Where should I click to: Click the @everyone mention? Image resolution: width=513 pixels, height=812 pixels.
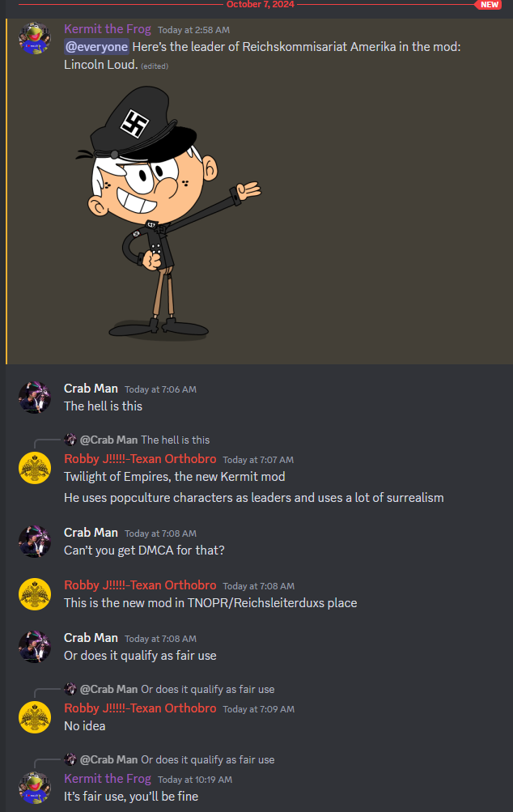point(96,47)
